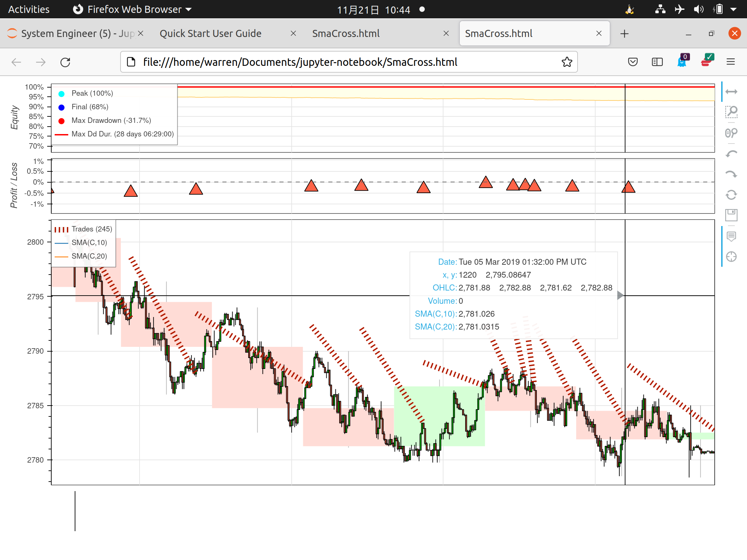Open the Firefox hamburger menu
This screenshot has height=560, width=747.
(x=731, y=62)
